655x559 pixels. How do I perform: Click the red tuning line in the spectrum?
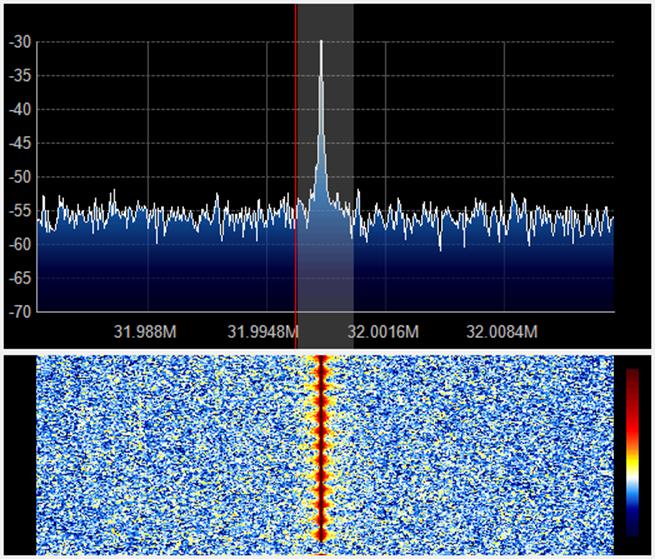pyautogui.click(x=296, y=176)
